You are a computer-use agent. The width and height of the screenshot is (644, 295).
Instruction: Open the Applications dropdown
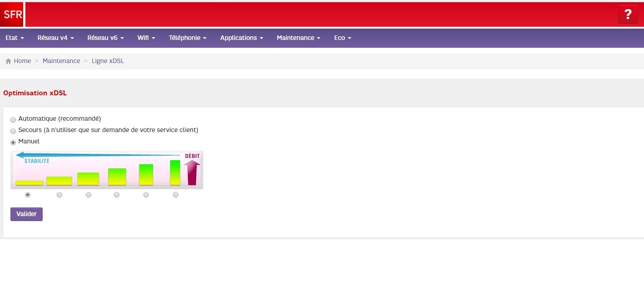pos(241,38)
